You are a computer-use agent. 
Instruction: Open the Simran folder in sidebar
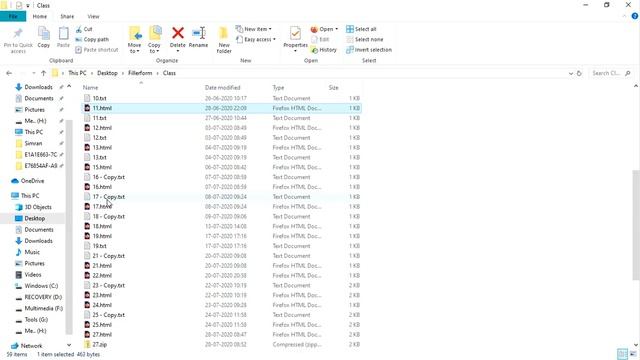point(33,143)
